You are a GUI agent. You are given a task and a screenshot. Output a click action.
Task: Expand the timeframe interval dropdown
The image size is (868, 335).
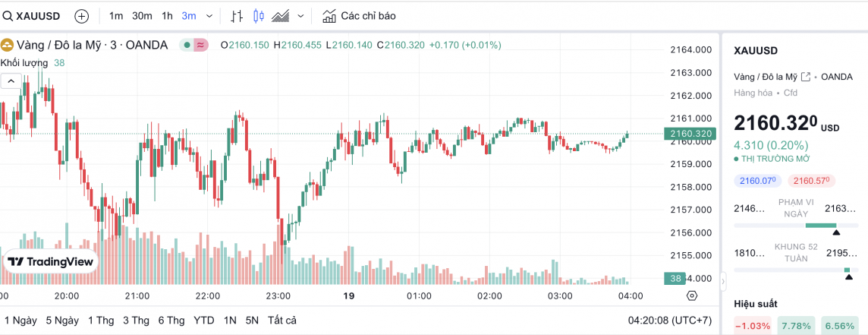point(210,16)
